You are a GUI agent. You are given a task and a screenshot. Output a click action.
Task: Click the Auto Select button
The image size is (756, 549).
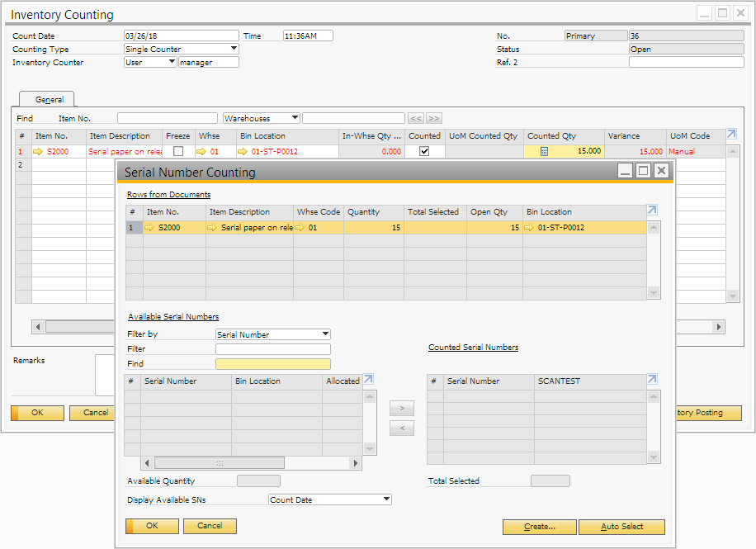tap(621, 527)
